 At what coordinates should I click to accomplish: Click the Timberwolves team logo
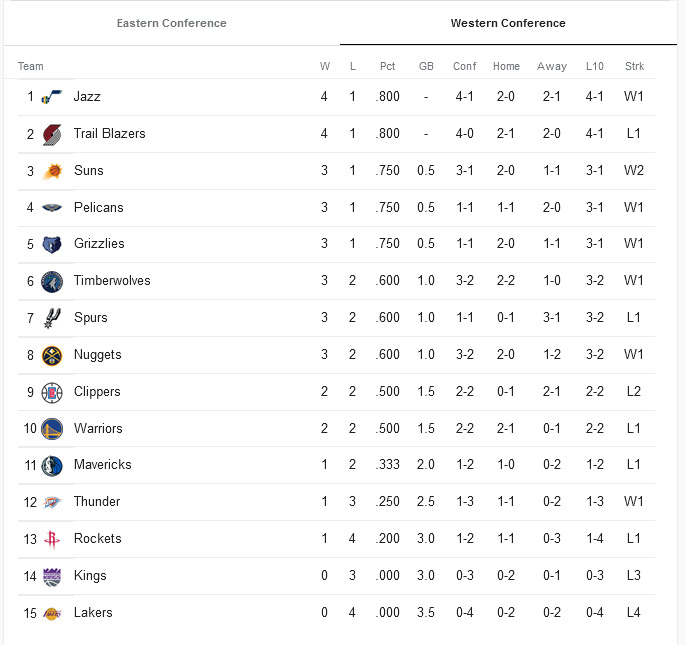[52, 281]
